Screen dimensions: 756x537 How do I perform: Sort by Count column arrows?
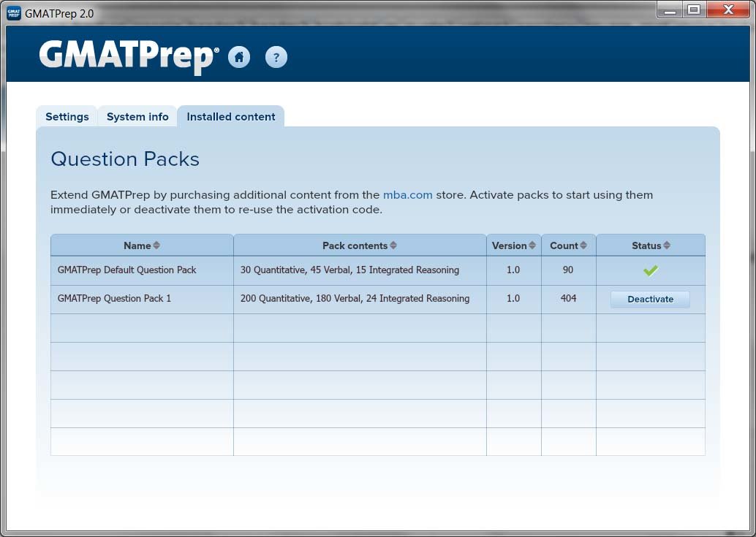pos(583,246)
